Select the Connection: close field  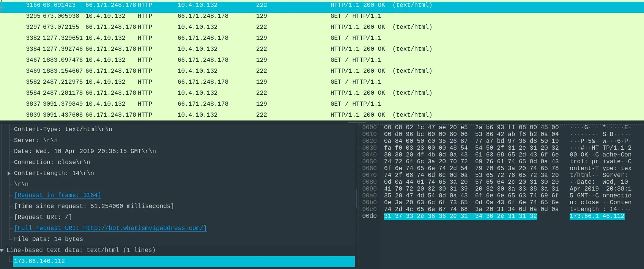tap(52, 162)
